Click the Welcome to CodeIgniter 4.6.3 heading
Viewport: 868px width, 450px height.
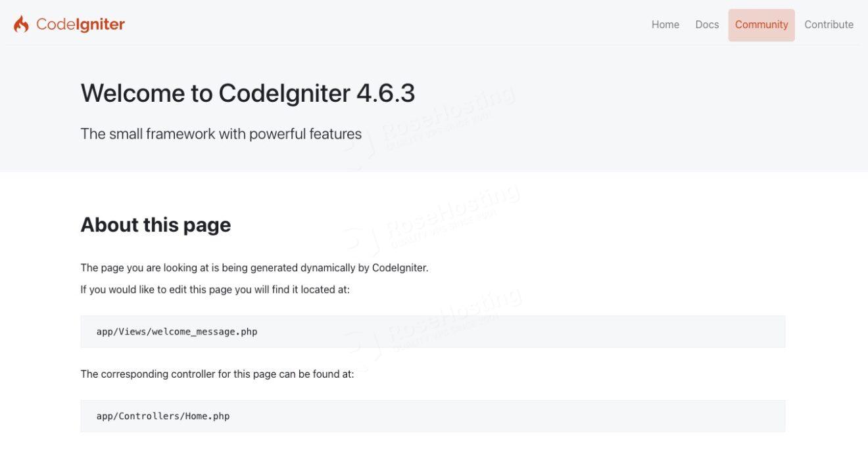(248, 93)
